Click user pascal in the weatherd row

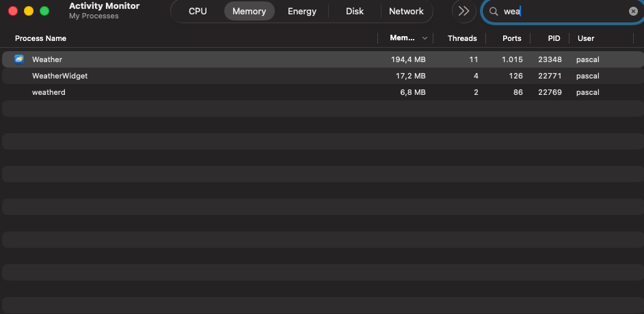[588, 92]
